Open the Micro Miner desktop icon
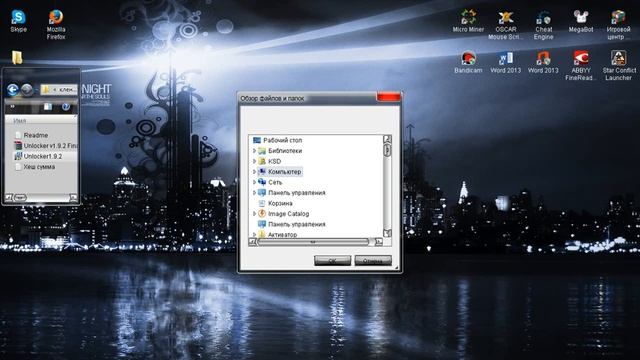The height and width of the screenshot is (360, 640). click(468, 21)
